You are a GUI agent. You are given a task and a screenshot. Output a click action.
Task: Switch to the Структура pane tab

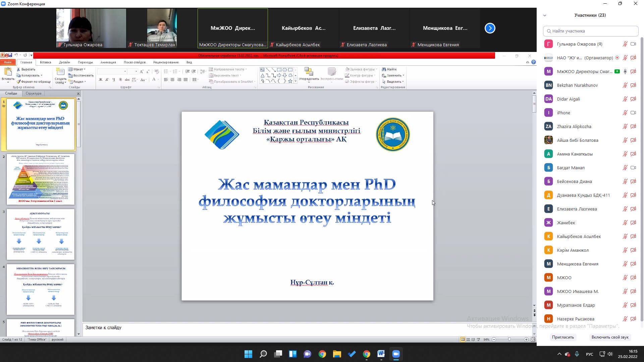[x=34, y=94]
